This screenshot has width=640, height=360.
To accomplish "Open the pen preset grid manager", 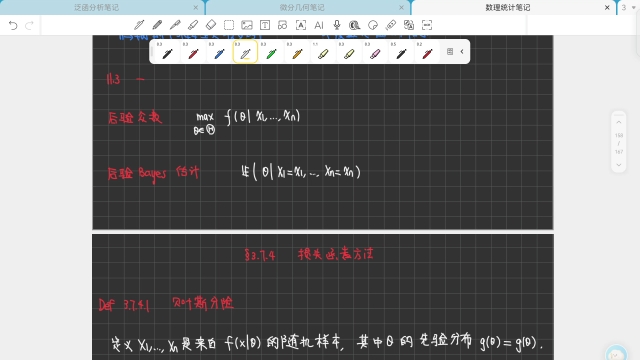I will click(x=450, y=51).
